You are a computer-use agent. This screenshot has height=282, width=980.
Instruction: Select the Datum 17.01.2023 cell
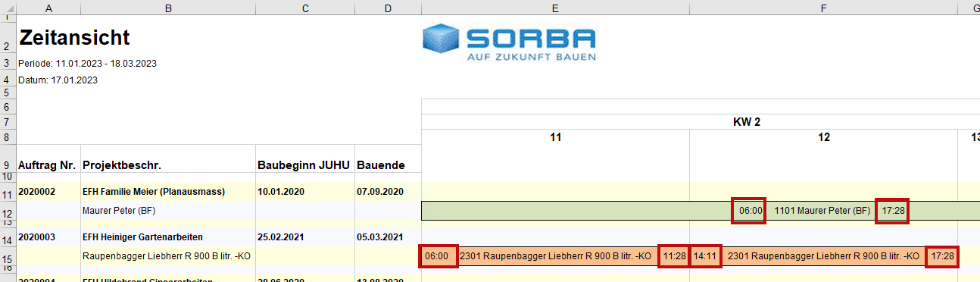(58, 80)
